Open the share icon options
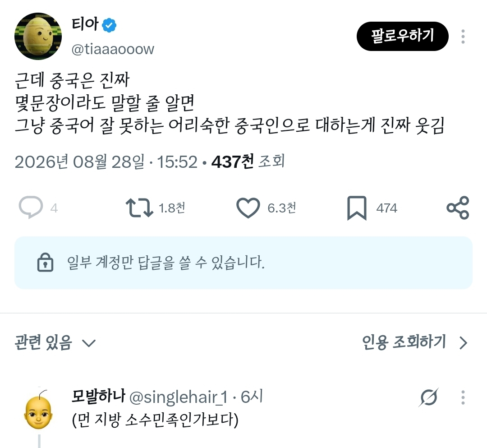Viewport: 487px width, 448px height. (x=458, y=208)
